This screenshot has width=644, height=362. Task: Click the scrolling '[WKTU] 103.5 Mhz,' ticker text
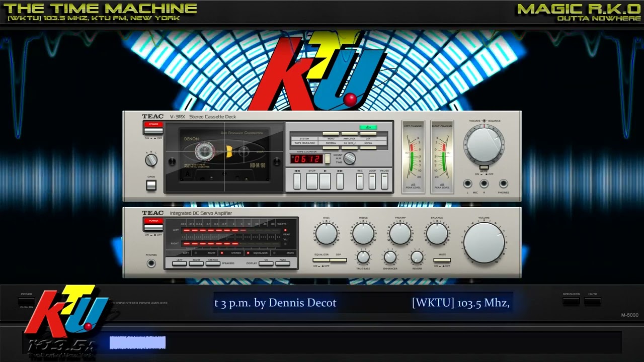pos(461,303)
